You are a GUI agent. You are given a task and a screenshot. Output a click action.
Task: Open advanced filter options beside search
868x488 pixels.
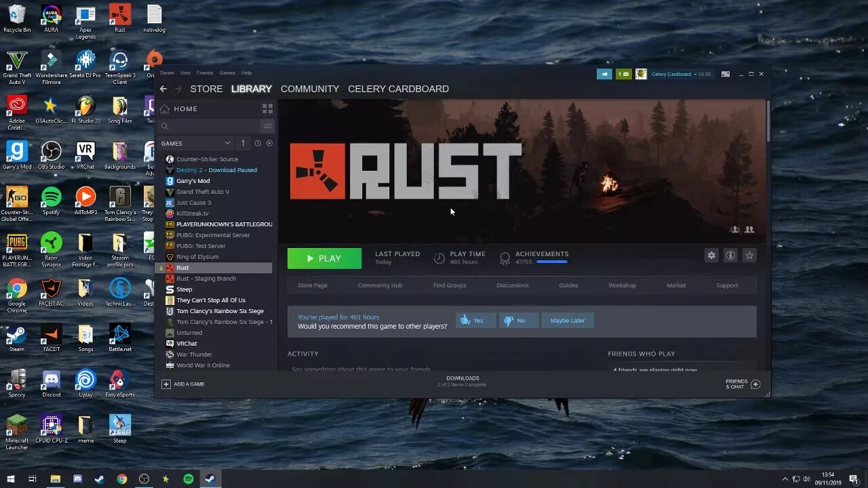[x=267, y=126]
